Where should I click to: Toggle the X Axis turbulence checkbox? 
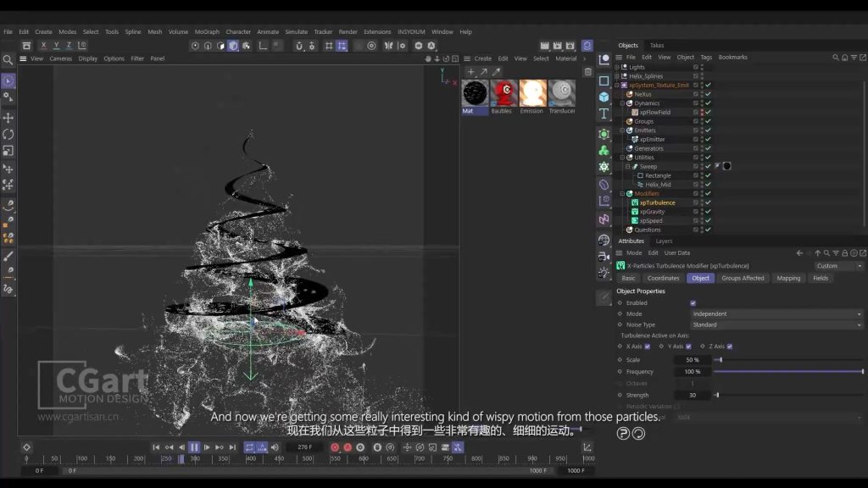coord(647,347)
